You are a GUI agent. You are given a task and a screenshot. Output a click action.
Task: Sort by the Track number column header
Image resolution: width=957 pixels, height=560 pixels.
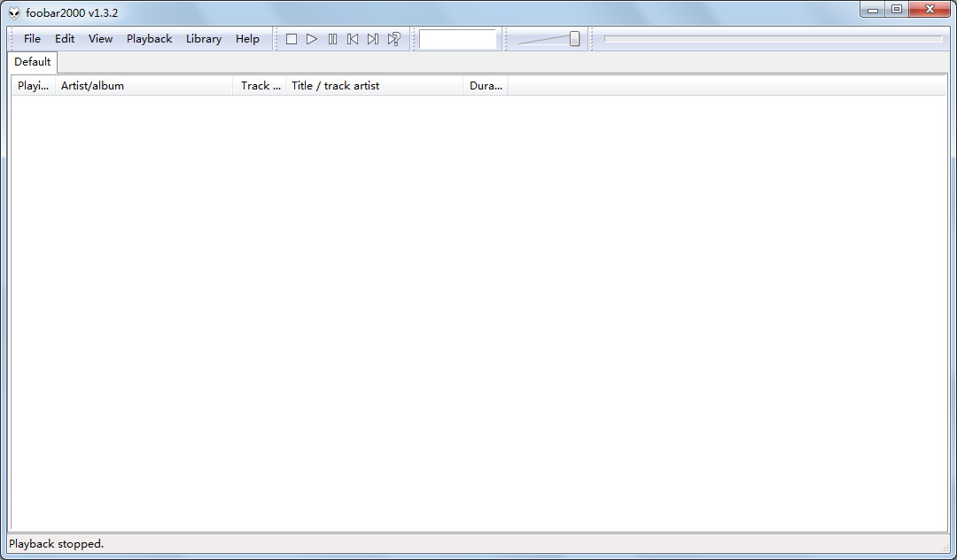[x=260, y=86]
